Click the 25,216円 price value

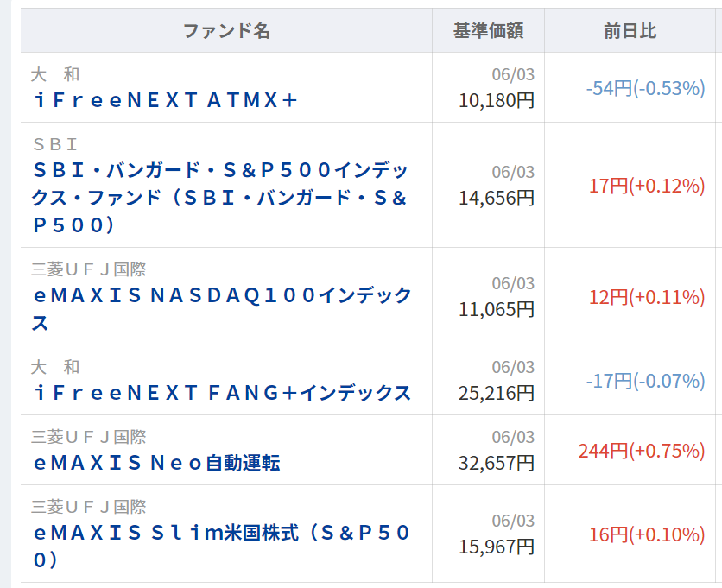pos(497,393)
